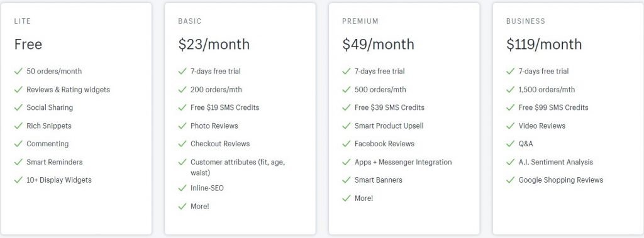Click the $23/month price
The height and width of the screenshot is (238, 644).
(214, 44)
